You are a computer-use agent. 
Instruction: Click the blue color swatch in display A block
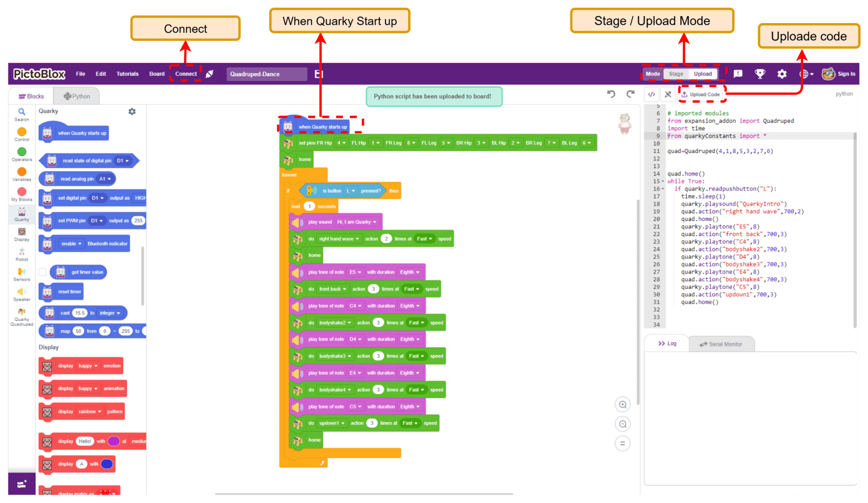point(107,464)
